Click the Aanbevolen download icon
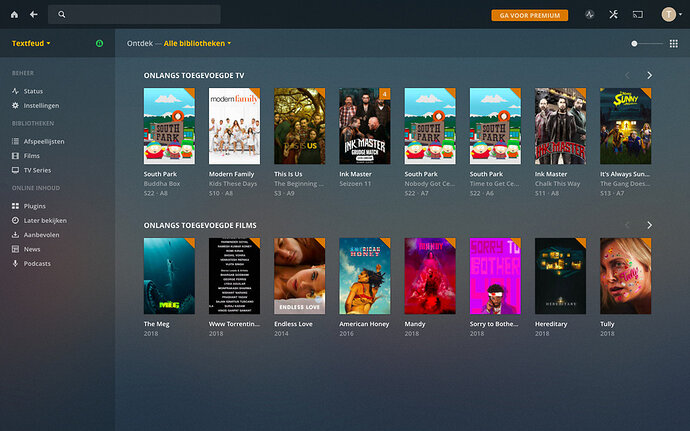Image resolution: width=690 pixels, height=431 pixels. [x=15, y=235]
